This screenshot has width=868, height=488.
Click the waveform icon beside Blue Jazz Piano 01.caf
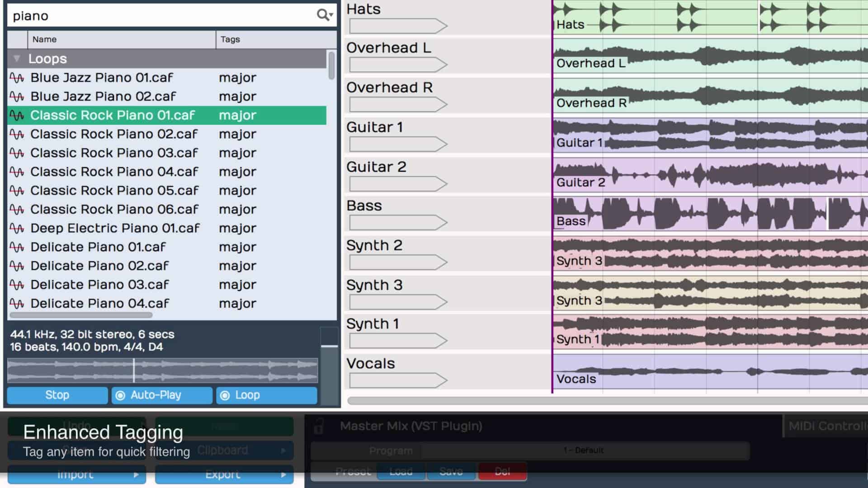(16, 77)
